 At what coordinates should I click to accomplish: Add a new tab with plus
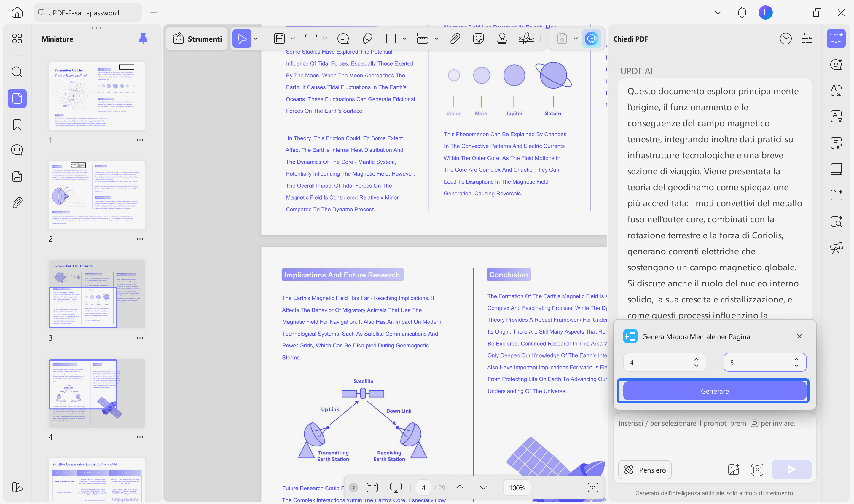pos(154,13)
